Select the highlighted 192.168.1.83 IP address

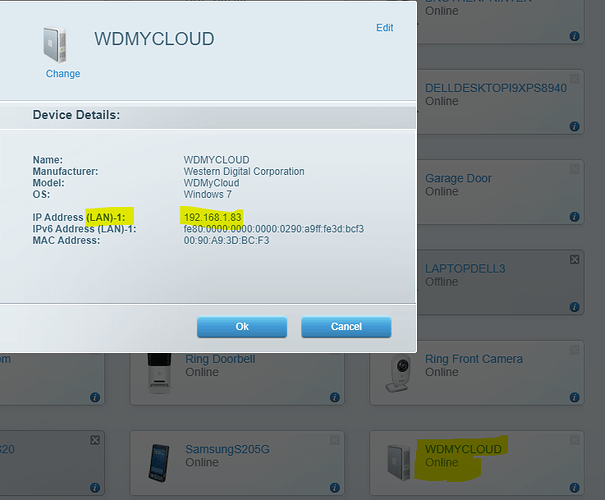(x=213, y=217)
